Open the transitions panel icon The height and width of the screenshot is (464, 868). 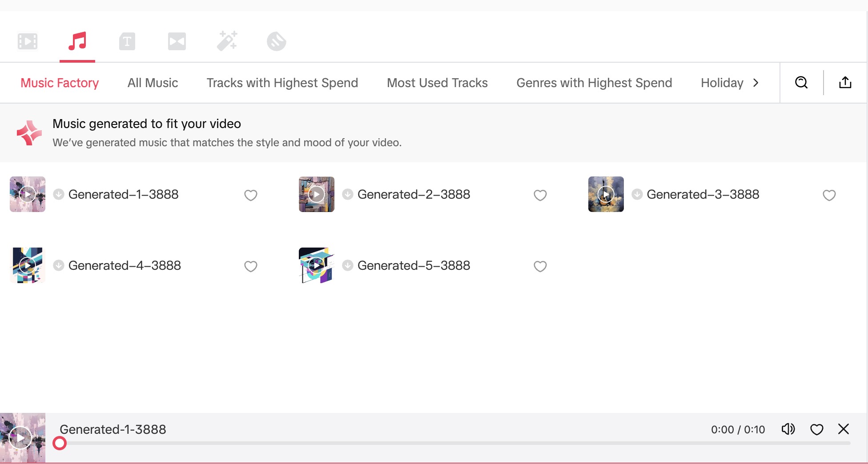(177, 41)
